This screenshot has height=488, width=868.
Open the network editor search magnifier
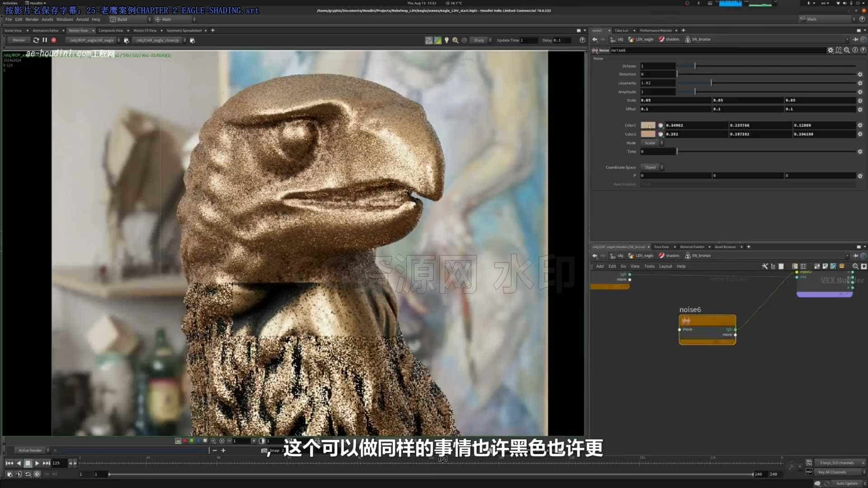855,267
